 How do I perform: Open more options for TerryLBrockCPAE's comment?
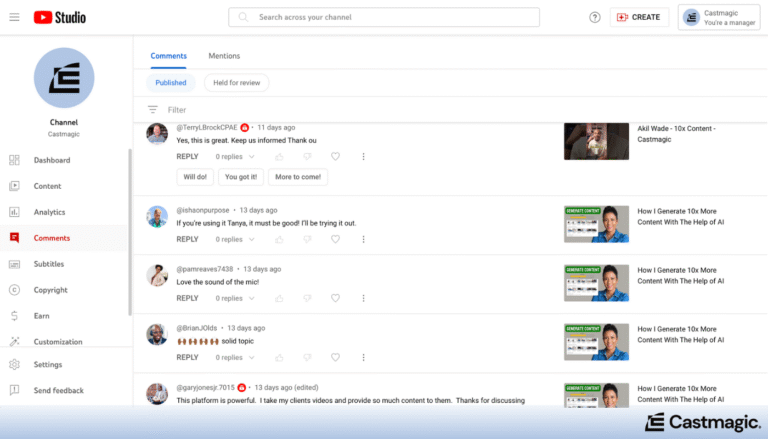pos(363,156)
